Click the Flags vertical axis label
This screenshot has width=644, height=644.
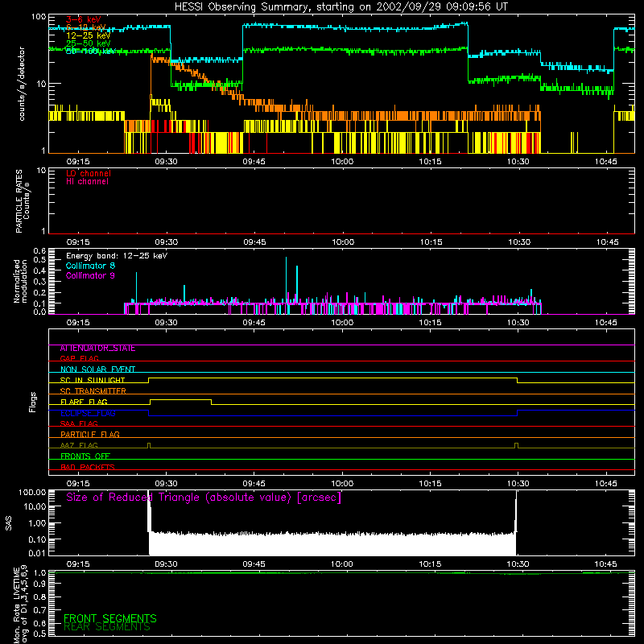(33, 402)
